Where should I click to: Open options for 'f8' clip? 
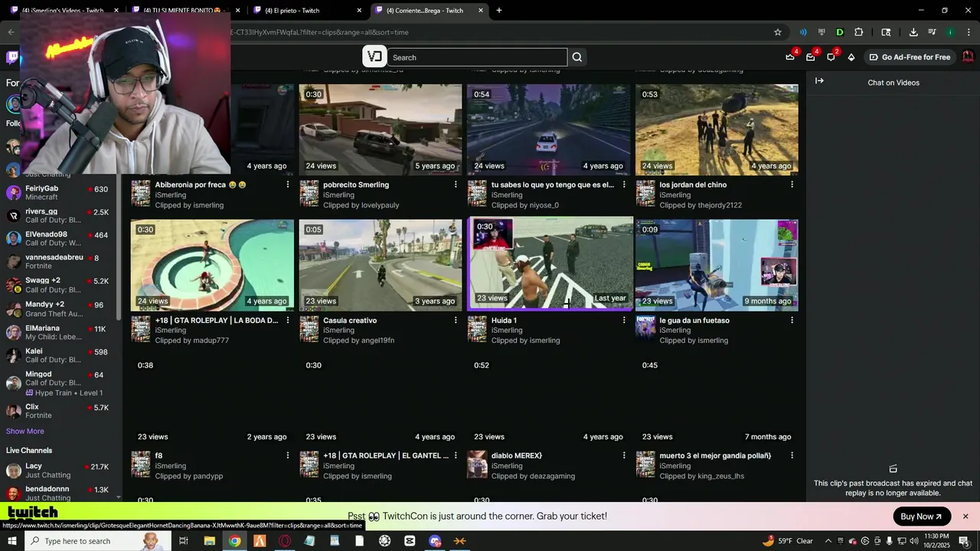click(x=288, y=455)
